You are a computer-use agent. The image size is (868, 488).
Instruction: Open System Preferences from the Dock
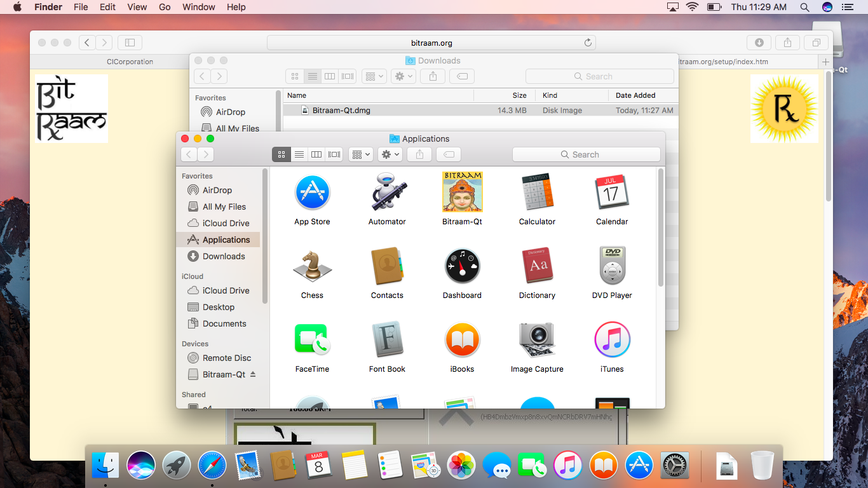tap(675, 465)
